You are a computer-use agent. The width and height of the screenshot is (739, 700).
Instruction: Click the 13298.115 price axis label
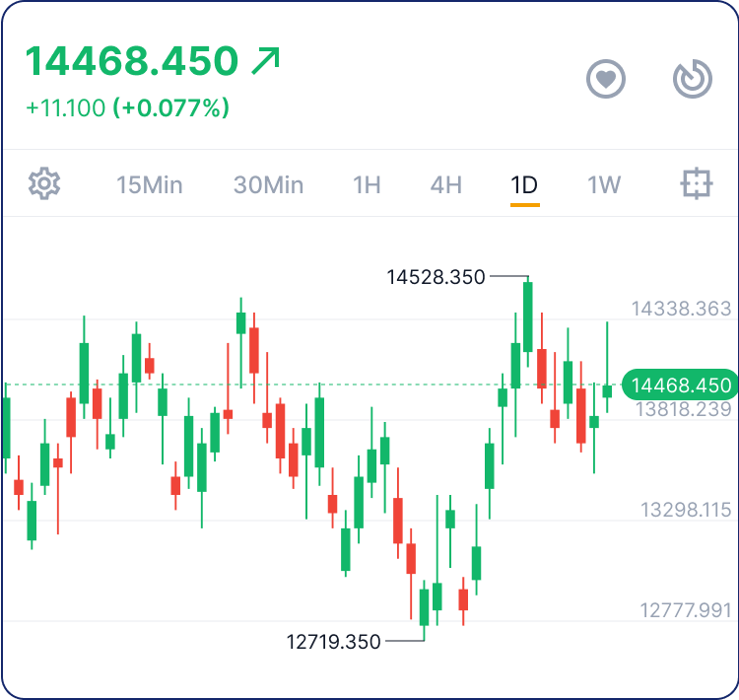click(x=686, y=510)
